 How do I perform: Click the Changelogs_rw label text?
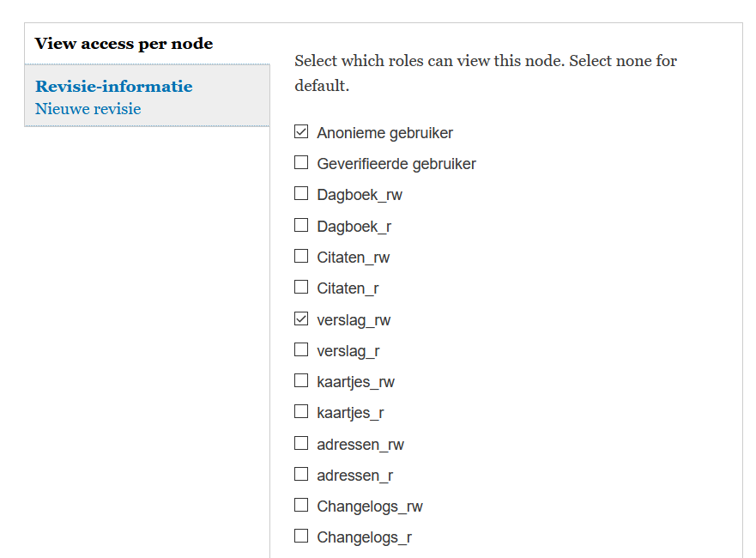pyautogui.click(x=370, y=506)
